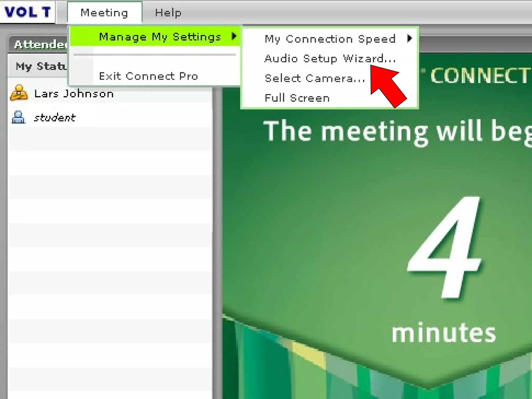Click Exit Connect Pro menu item
This screenshot has height=399, width=532.
pyautogui.click(x=148, y=76)
